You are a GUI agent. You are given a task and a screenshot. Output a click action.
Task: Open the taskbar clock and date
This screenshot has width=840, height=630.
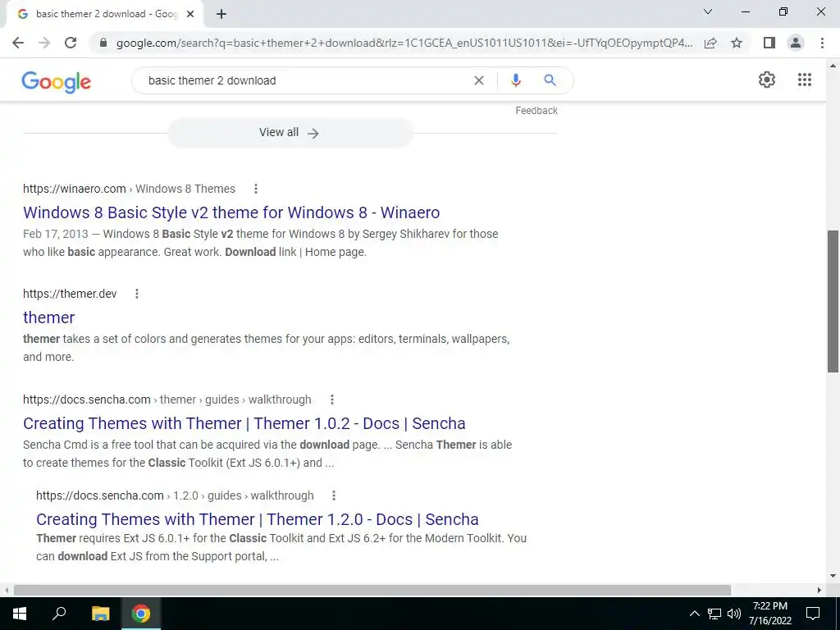click(x=769, y=614)
